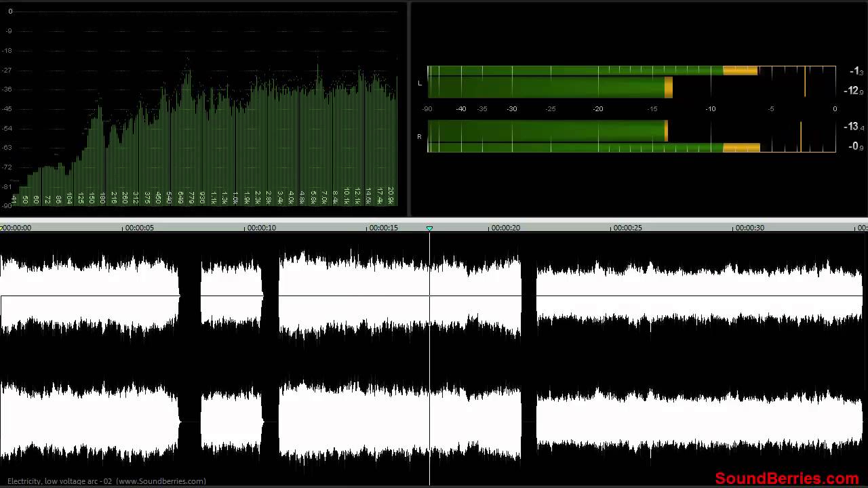
Task: Click the L meter label
Action: coord(420,83)
